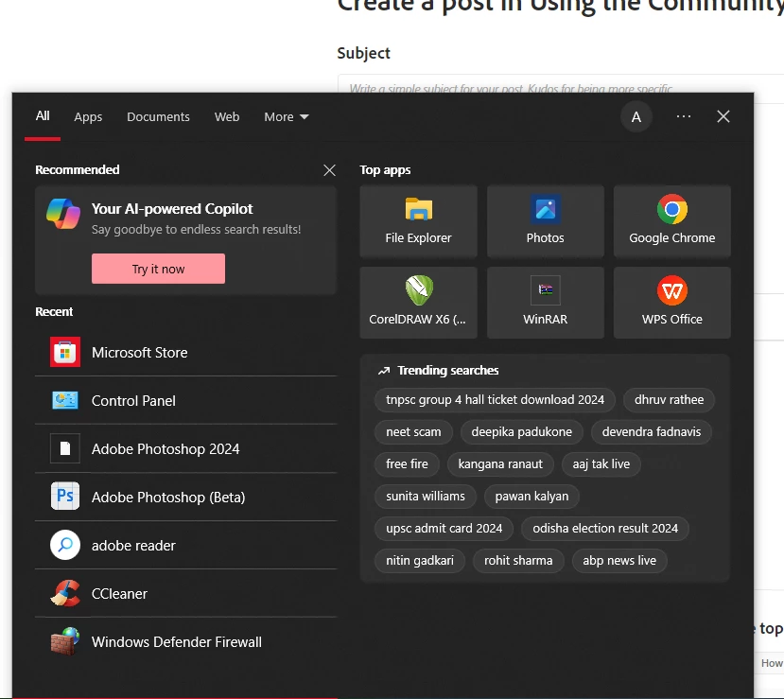Open Control Panel from Recent list
The image size is (784, 699).
coord(186,400)
